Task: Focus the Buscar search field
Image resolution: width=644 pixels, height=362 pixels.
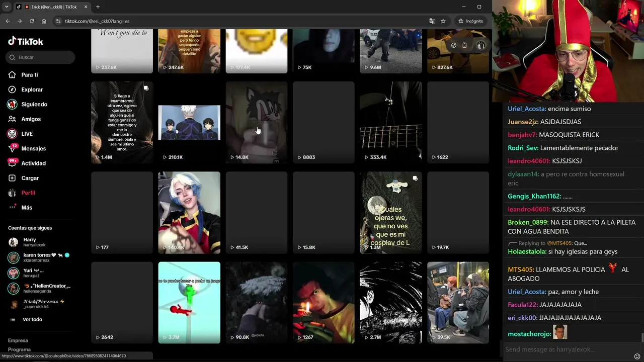Action: coord(41,57)
